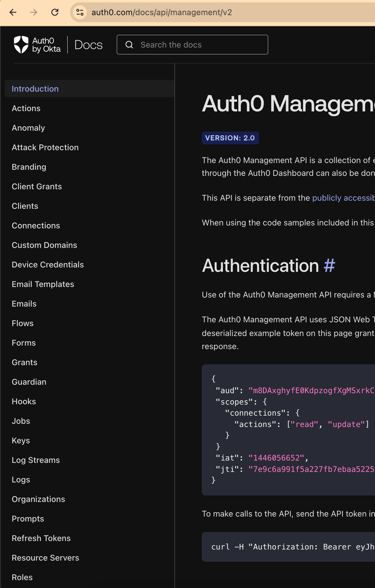Select Roles in the sidebar
The height and width of the screenshot is (588, 375).
point(22,577)
